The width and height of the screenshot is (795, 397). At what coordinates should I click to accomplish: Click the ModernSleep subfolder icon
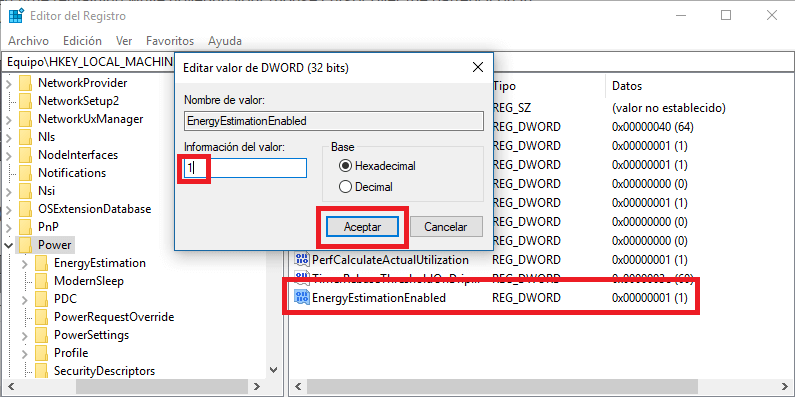tap(42, 280)
